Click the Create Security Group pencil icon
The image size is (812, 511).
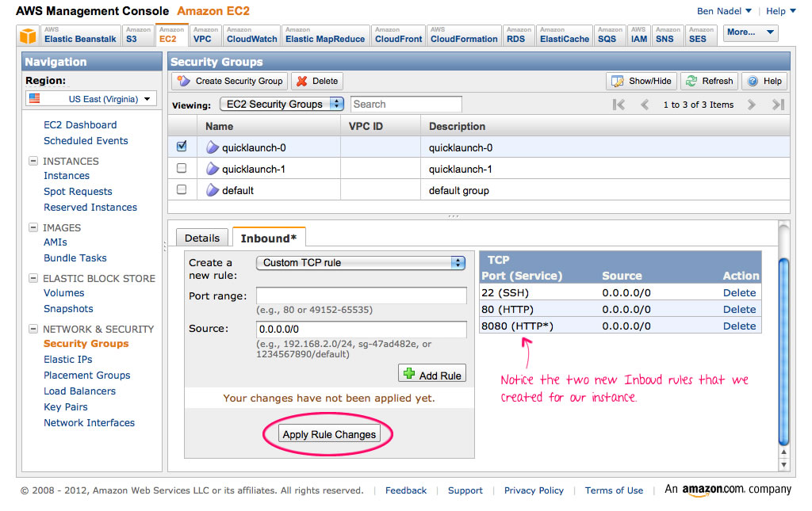pos(184,81)
